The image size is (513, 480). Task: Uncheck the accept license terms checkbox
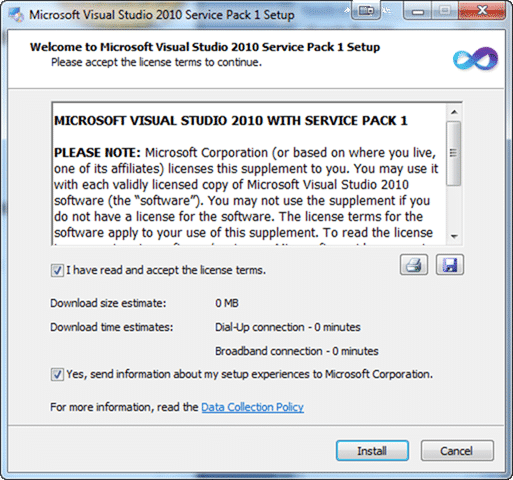[57, 270]
